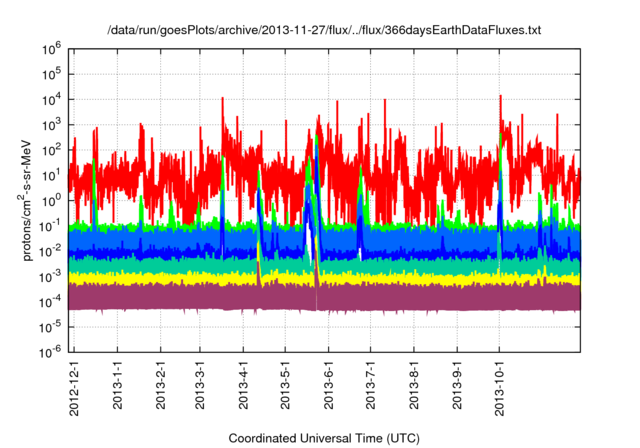640x448 pixels.
Task: Select the 2013-5-1 x-axis date label
Action: point(285,384)
